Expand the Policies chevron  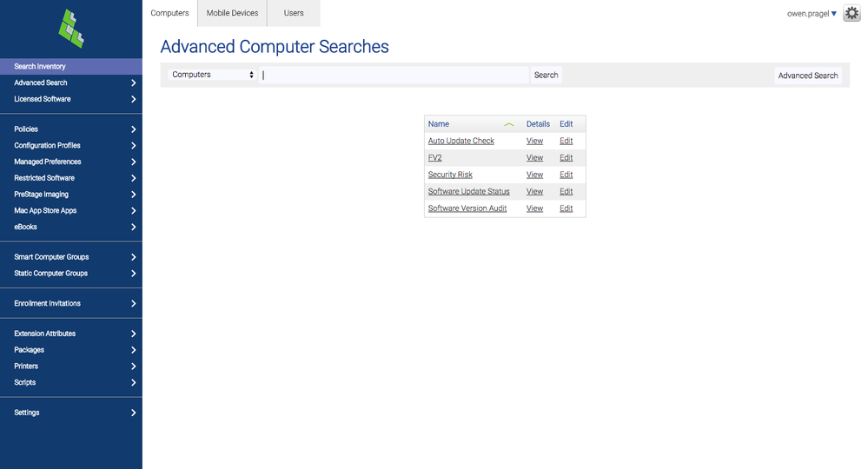pyautogui.click(x=134, y=129)
